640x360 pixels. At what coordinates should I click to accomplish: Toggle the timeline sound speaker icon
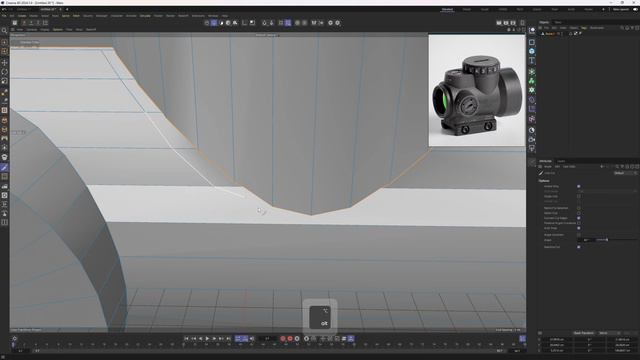click(252, 338)
